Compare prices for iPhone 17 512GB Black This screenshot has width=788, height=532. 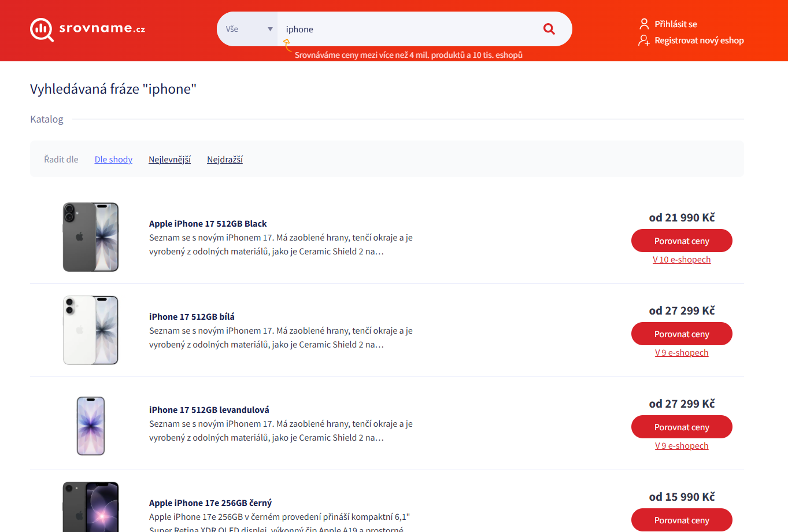click(682, 241)
